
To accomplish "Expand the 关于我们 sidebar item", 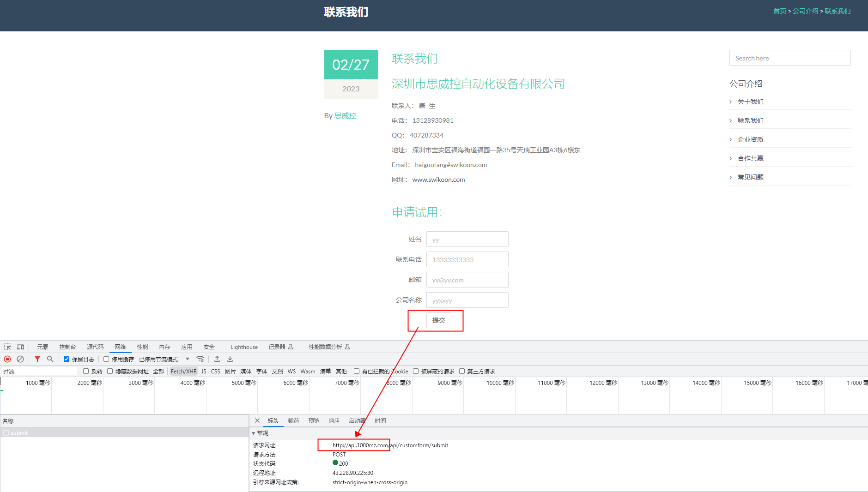I will [x=750, y=102].
